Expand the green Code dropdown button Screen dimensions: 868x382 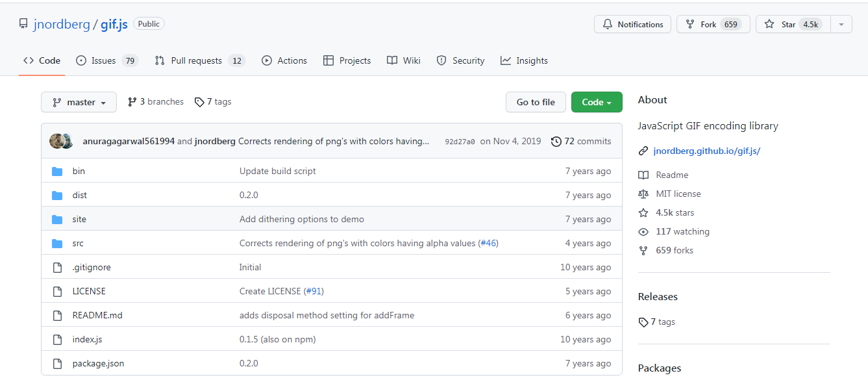[597, 102]
